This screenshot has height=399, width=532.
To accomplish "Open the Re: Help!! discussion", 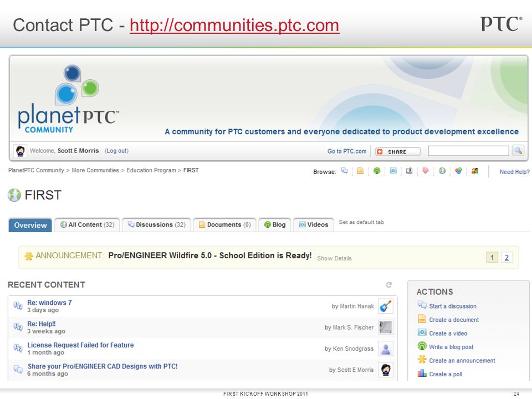I will coord(42,324).
